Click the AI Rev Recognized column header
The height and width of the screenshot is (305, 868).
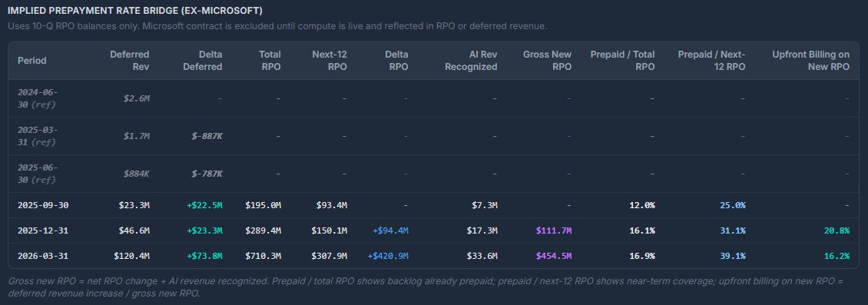tap(471, 61)
